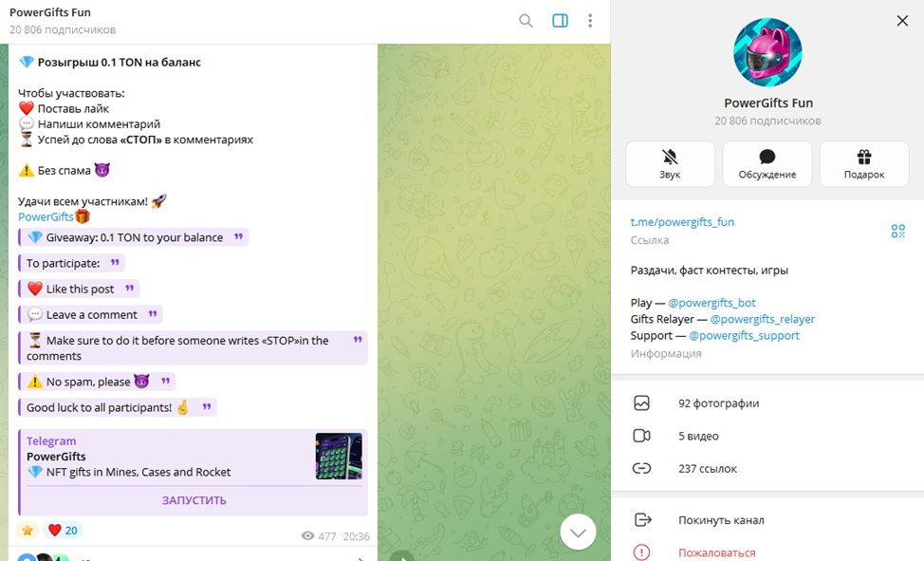Image resolution: width=924 pixels, height=561 pixels.
Task: Click the 'To participate:' quote block
Action: (x=71, y=263)
